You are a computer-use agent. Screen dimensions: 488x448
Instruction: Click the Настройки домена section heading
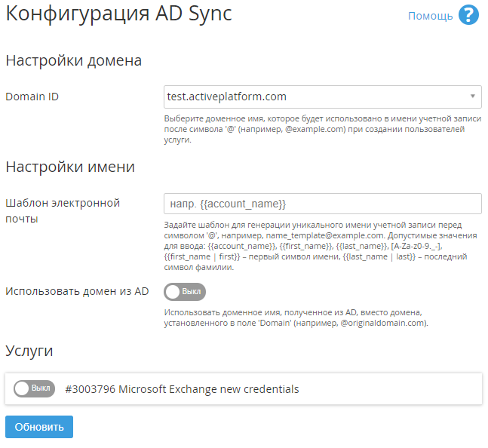(x=74, y=61)
